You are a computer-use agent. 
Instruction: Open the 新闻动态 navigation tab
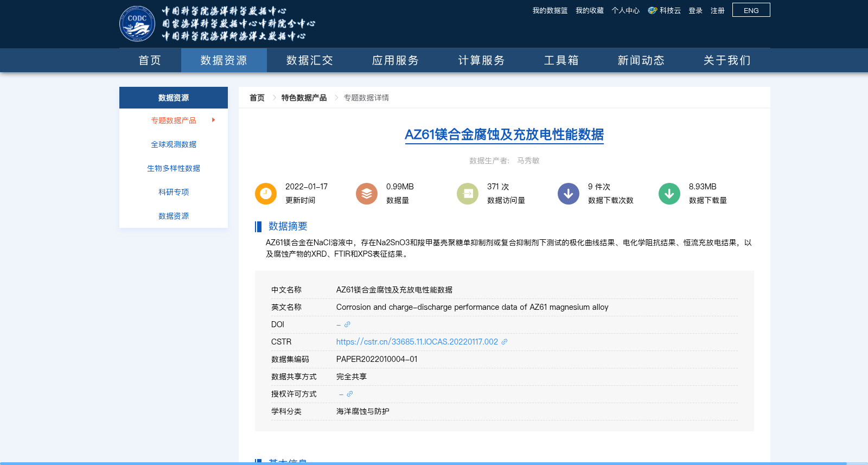tap(641, 60)
